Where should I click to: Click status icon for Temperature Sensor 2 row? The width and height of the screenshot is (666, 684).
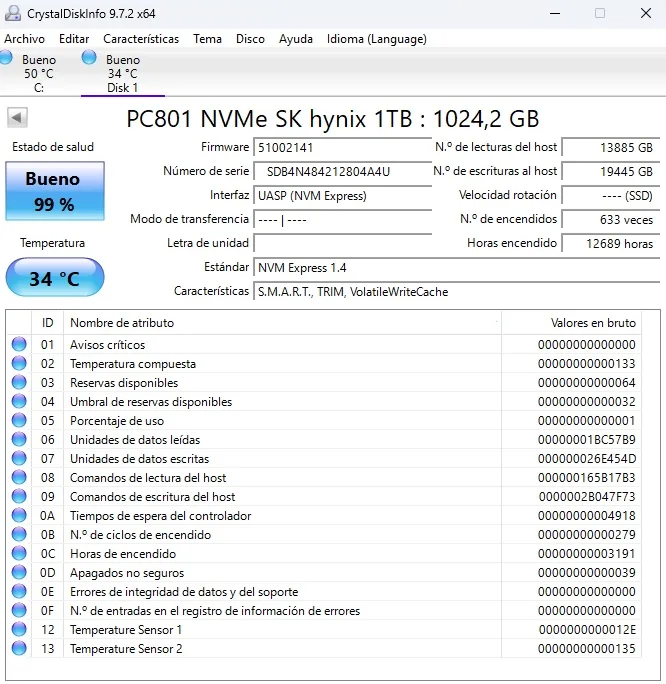click(x=19, y=648)
